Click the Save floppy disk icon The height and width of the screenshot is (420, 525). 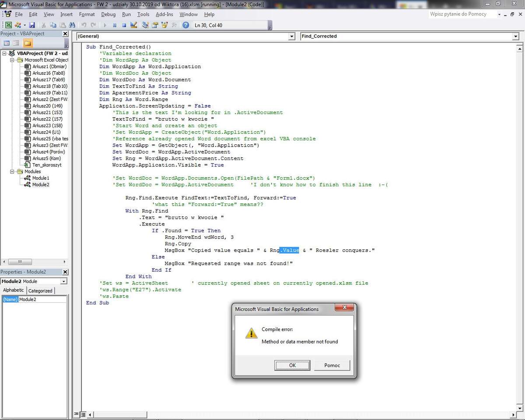[x=32, y=25]
